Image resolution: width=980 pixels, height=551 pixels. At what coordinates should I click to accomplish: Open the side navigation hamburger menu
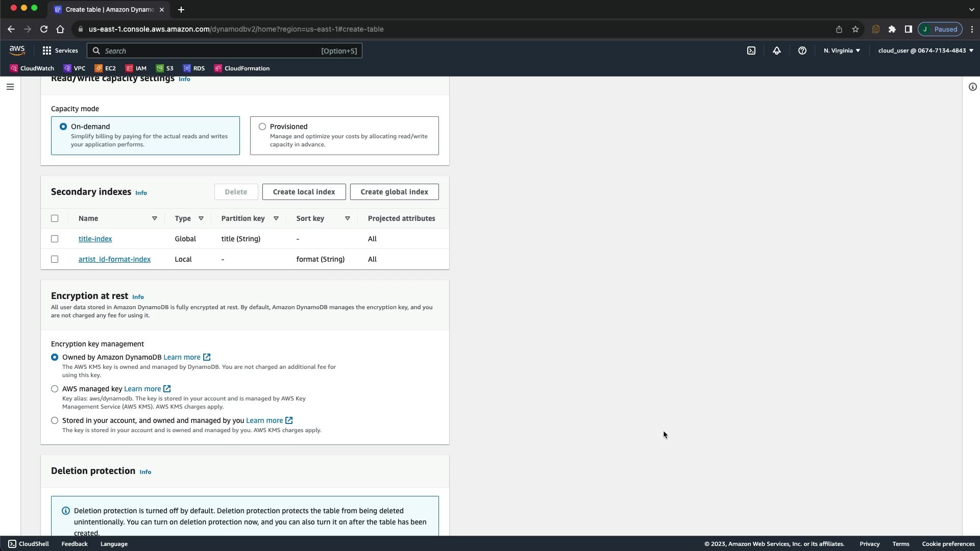tap(10, 87)
